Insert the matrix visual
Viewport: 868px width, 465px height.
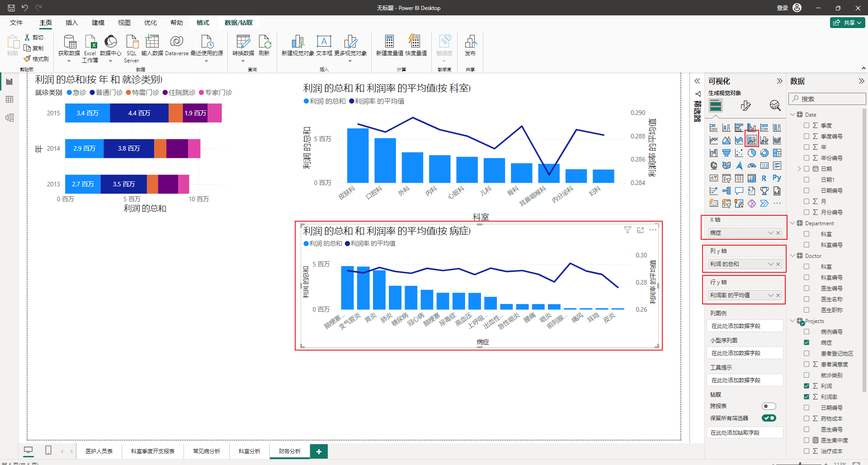751,178
